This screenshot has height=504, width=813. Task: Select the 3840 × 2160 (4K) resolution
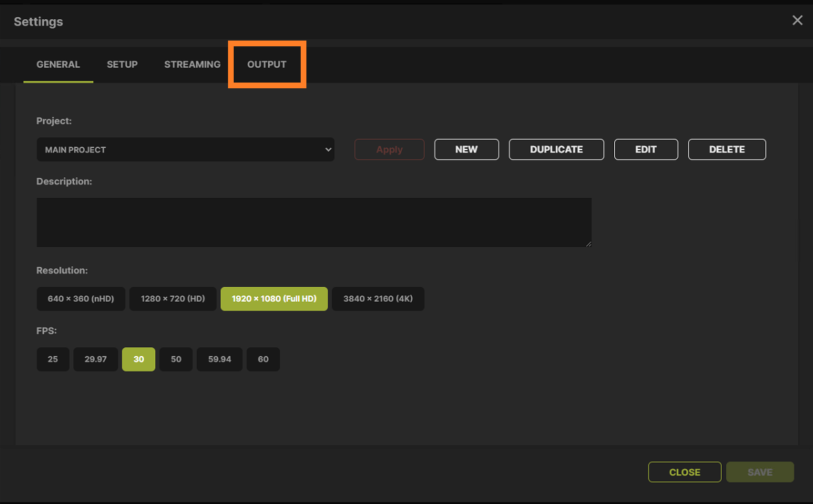tap(378, 298)
